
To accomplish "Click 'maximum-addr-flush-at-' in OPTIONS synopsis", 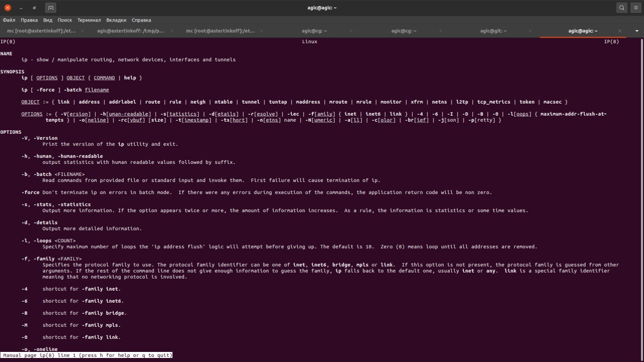I will click(573, 114).
